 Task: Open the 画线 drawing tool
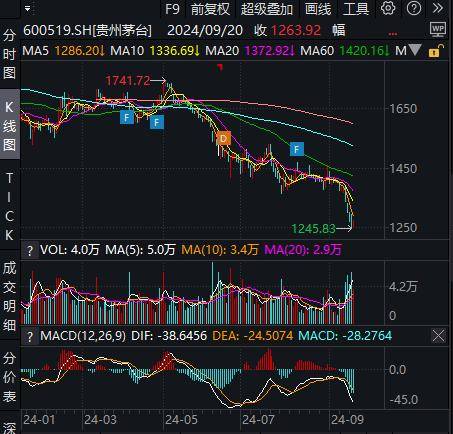point(318,9)
